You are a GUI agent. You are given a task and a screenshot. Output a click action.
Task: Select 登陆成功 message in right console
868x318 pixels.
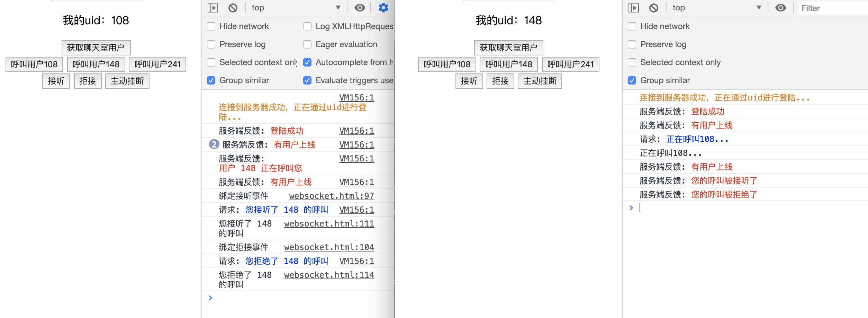[x=707, y=112]
